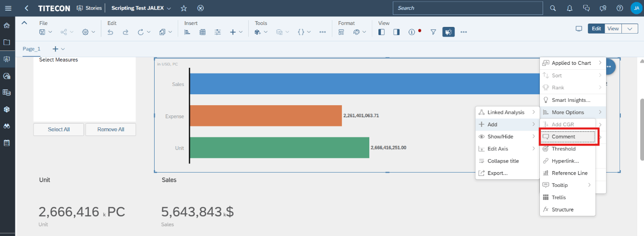Click Select All button
Screen dimensions: 644x236
tap(59, 129)
